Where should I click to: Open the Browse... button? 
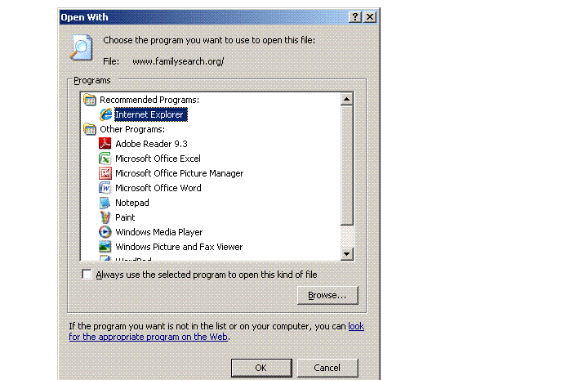(x=327, y=295)
